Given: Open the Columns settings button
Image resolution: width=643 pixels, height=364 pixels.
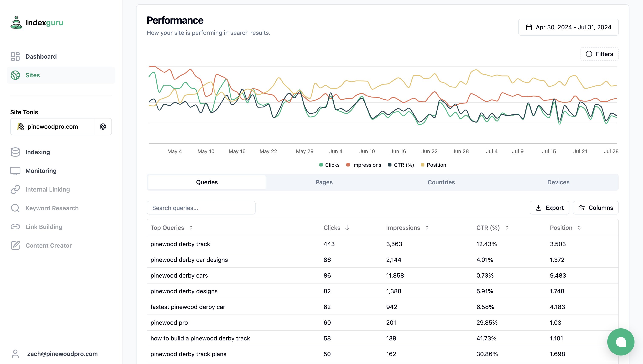Looking at the screenshot, I should point(596,208).
